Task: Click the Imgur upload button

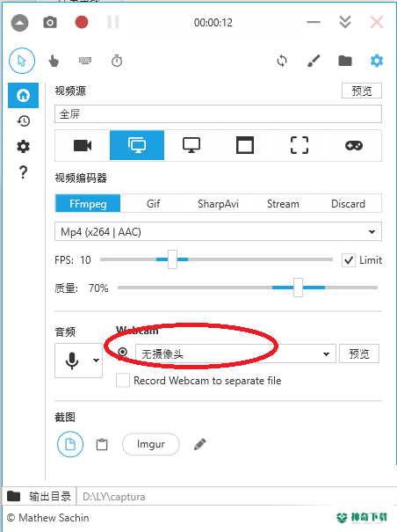Action: pos(151,444)
